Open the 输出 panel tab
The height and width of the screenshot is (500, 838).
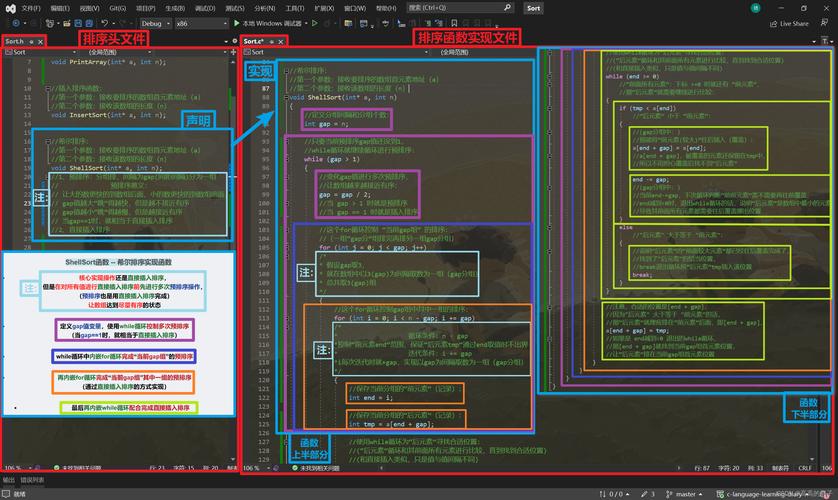coord(9,480)
